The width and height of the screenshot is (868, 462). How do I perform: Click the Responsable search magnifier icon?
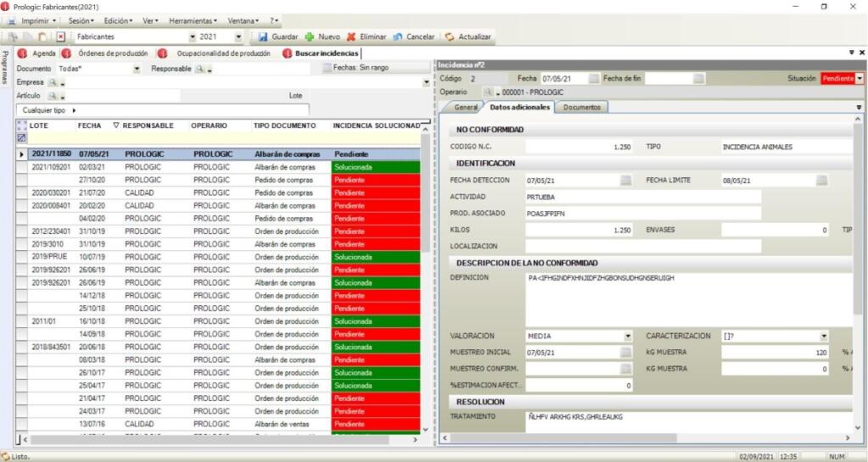coord(200,70)
